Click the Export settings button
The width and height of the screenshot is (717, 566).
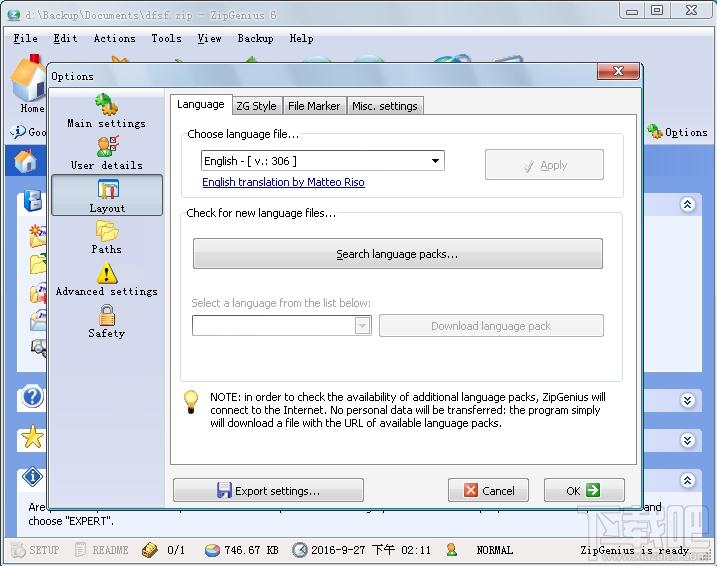point(268,491)
